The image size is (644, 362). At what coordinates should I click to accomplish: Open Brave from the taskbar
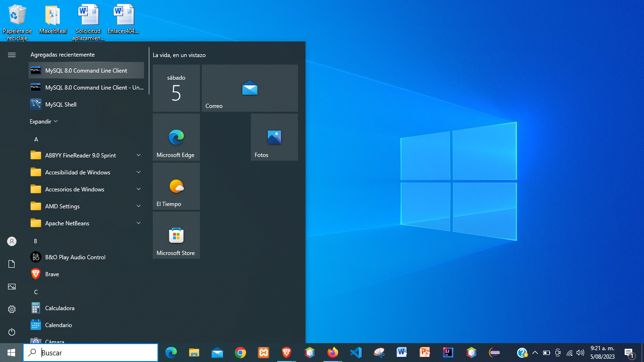pos(287,353)
